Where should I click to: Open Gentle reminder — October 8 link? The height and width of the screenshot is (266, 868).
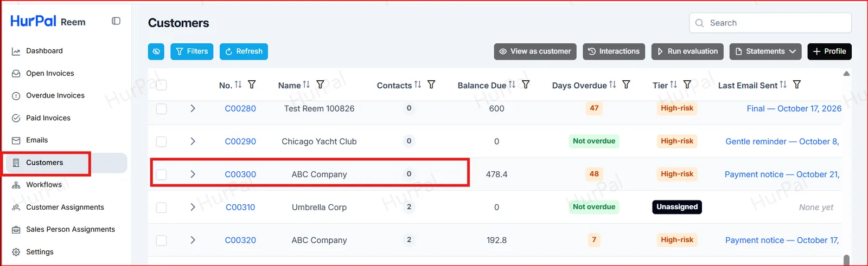click(782, 141)
